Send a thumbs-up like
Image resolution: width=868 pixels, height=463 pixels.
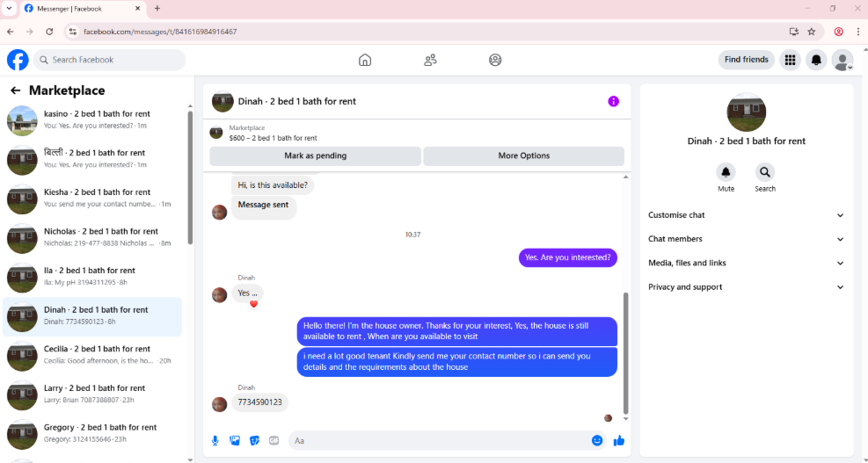[619, 440]
